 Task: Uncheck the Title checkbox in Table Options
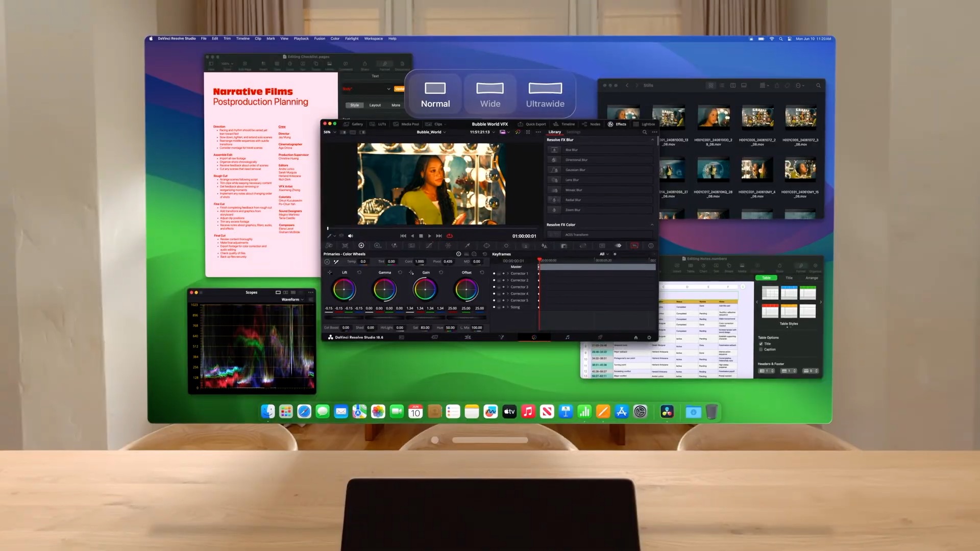(761, 344)
